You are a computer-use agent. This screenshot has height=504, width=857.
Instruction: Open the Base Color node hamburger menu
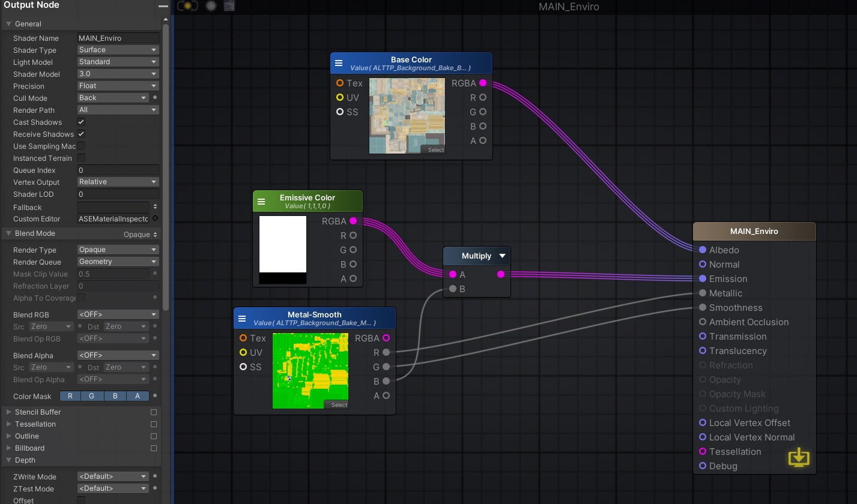339,63
